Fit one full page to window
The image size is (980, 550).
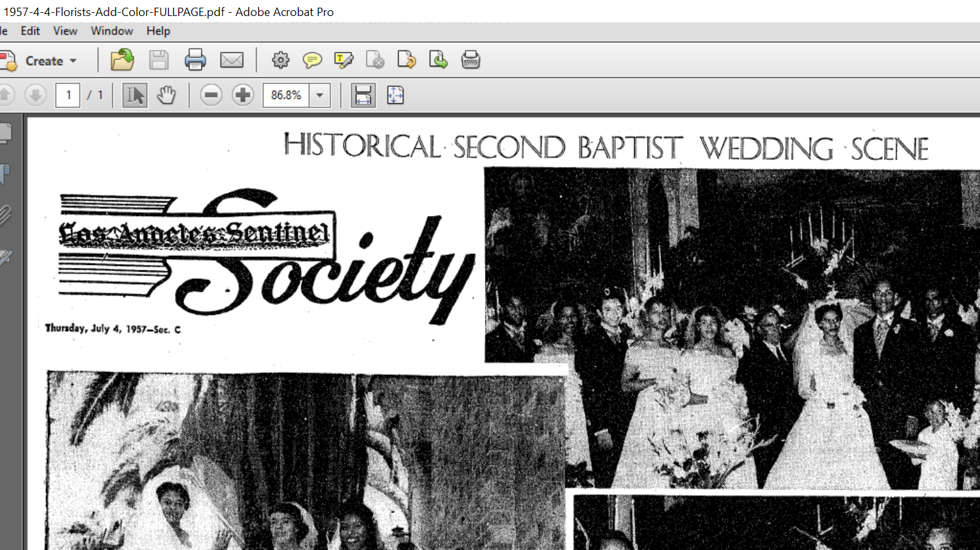tap(395, 95)
